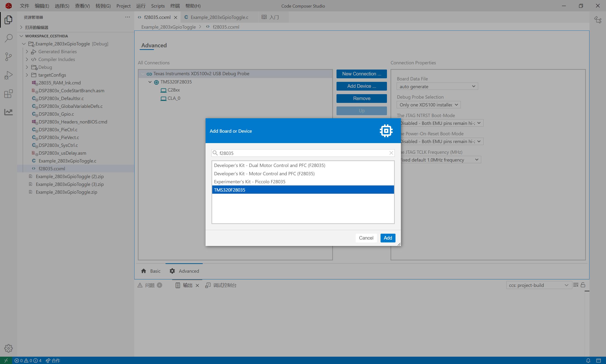
Task: Open the Search view icon
Action: click(x=8, y=38)
